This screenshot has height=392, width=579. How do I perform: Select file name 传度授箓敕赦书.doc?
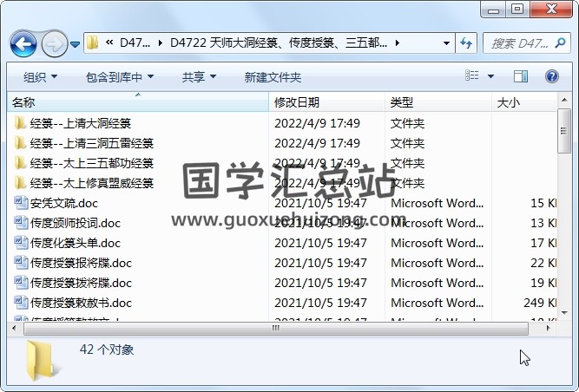pos(81,303)
